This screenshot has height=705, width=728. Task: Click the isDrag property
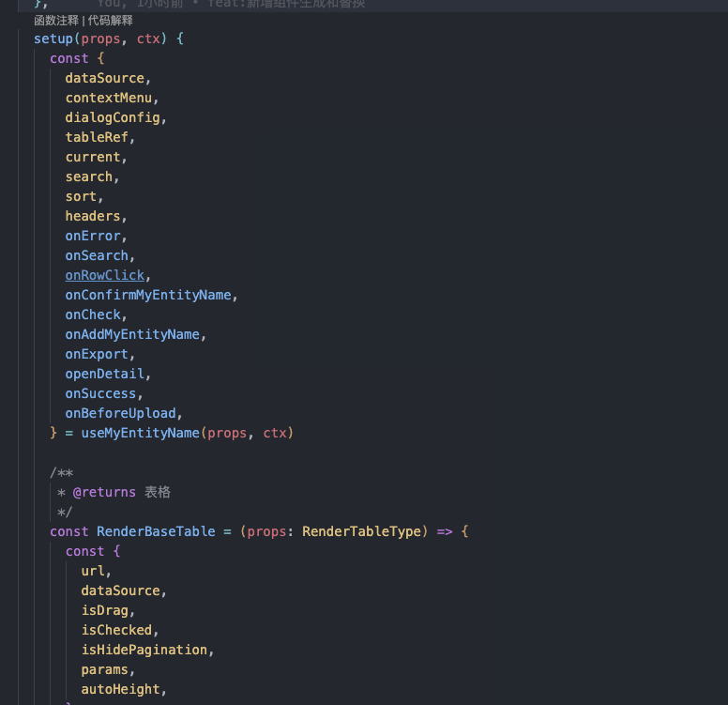(104, 610)
